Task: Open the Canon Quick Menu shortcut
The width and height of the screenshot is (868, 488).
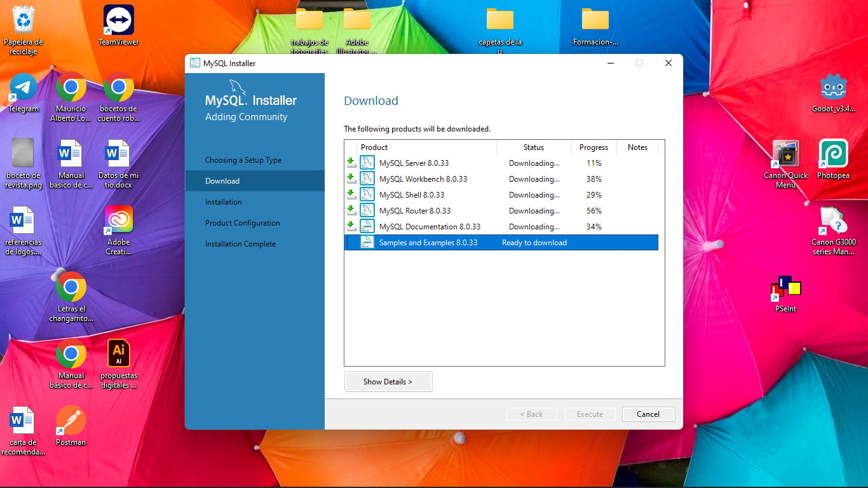Action: pos(786,163)
